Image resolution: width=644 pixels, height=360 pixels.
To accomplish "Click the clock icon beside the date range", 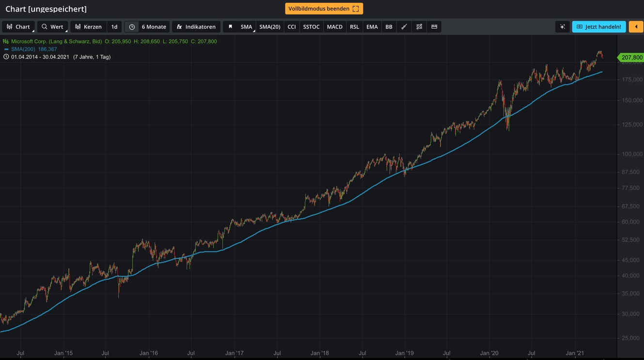I will 6,57.
